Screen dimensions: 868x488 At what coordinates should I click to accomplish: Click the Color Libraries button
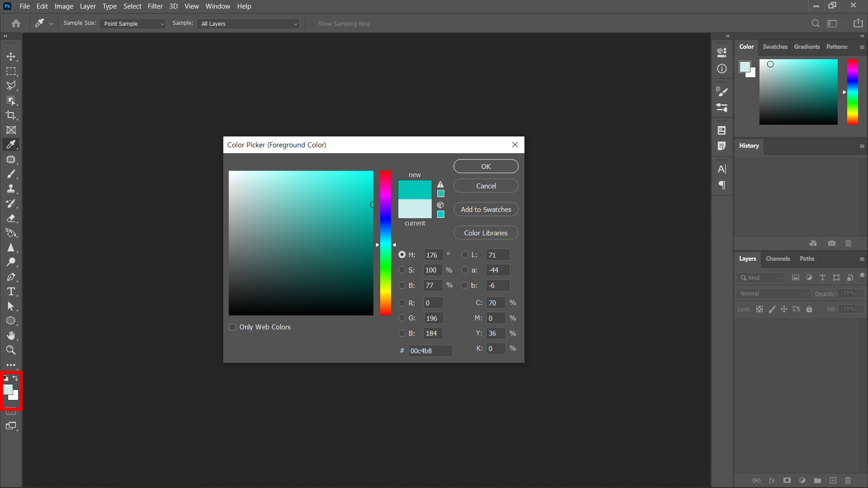pos(486,233)
